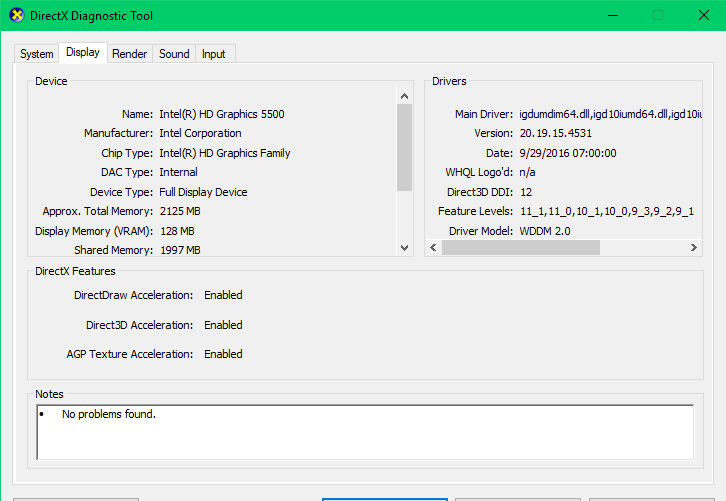
Task: Click the 'Display Memory (VRAM):' label
Action: pyautogui.click(x=94, y=231)
